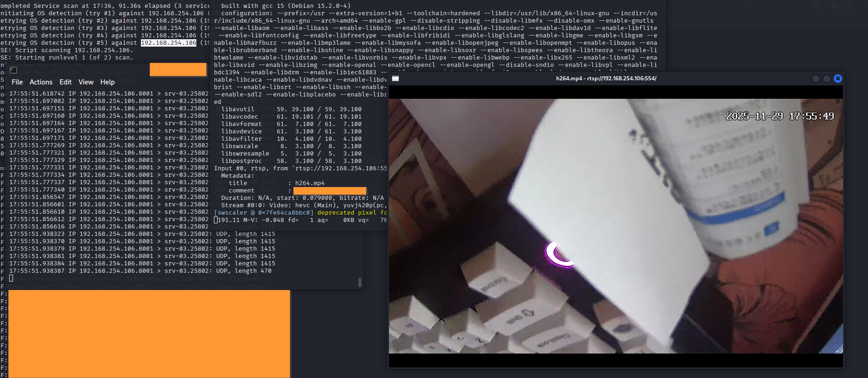Viewport: 868px width, 378px height.
Task: Click the 'built with gcc 15 (Debian 15.2.0-4)' line
Action: click(285, 6)
